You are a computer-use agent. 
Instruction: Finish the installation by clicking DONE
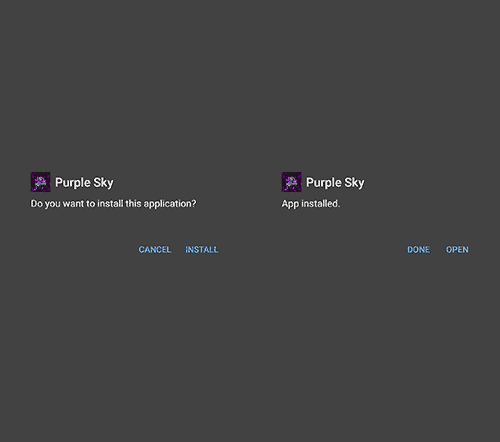418,250
